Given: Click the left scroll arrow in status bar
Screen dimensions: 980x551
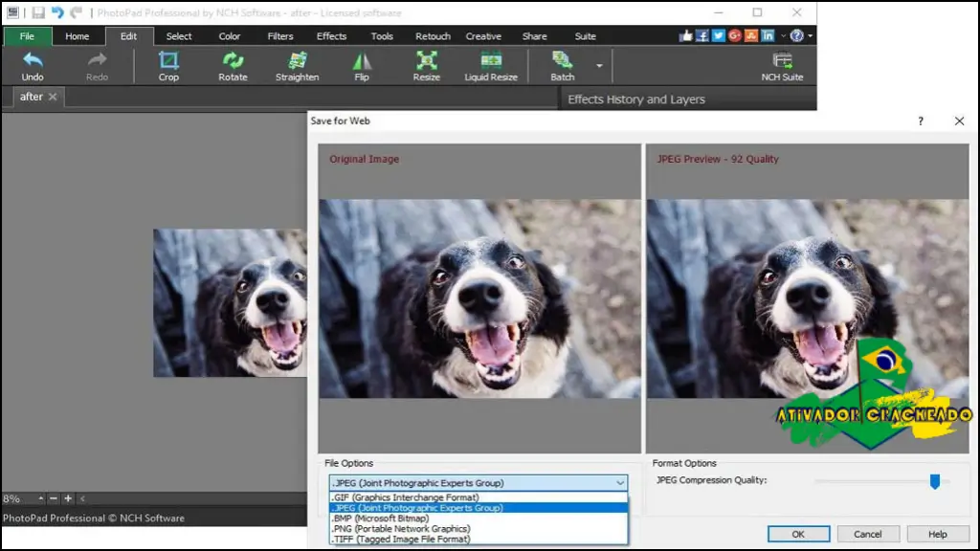Looking at the screenshot, I should click(x=82, y=498).
